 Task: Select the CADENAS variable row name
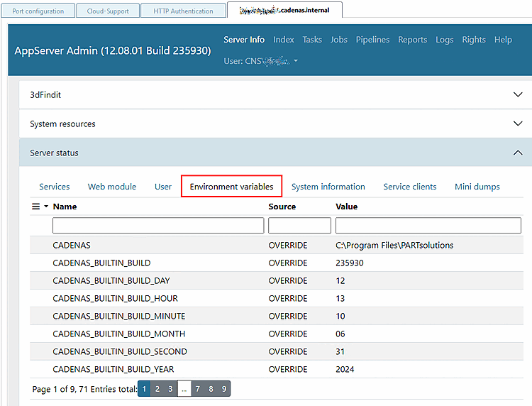click(x=72, y=245)
